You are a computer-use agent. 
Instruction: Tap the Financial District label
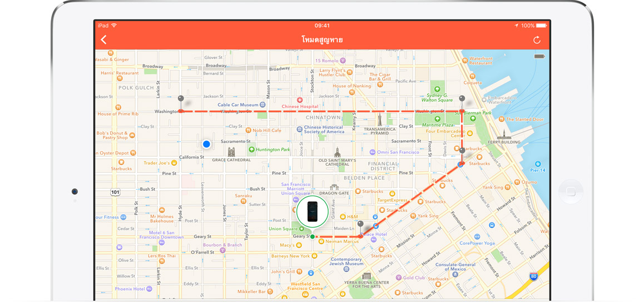point(383,166)
